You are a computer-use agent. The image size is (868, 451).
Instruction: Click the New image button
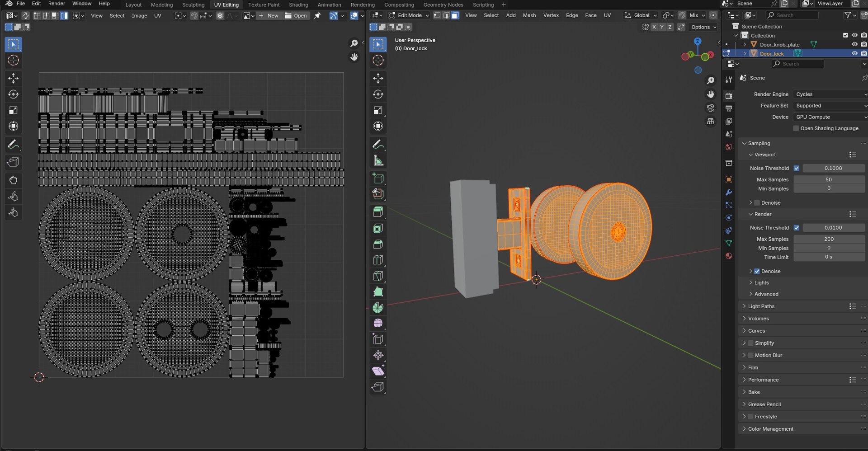(269, 15)
